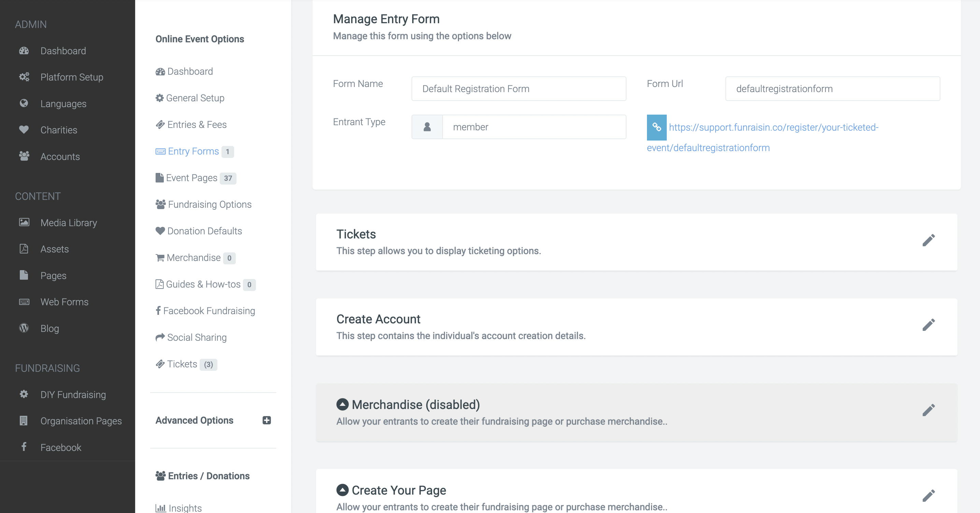
Task: Click the up-arrow circle on Merchandise (disabled)
Action: 342,404
